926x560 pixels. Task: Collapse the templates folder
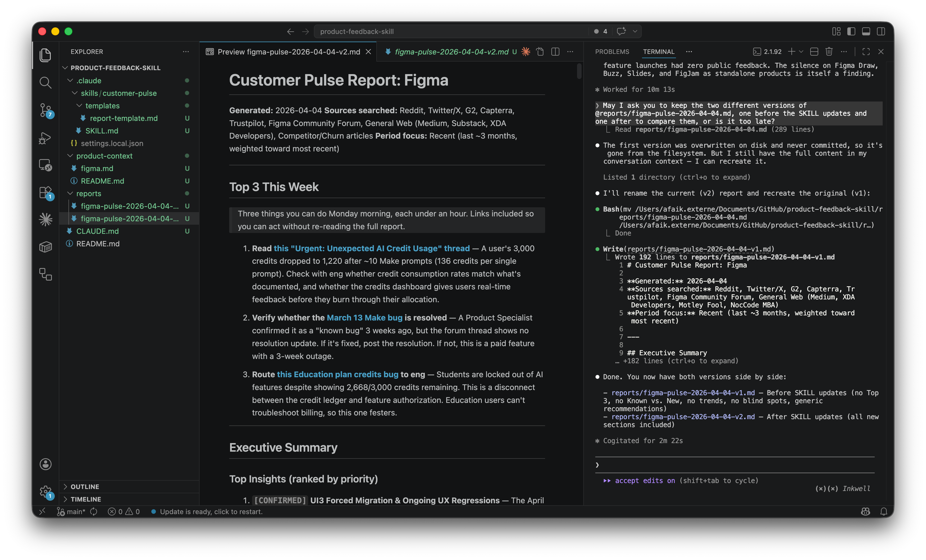(102, 105)
